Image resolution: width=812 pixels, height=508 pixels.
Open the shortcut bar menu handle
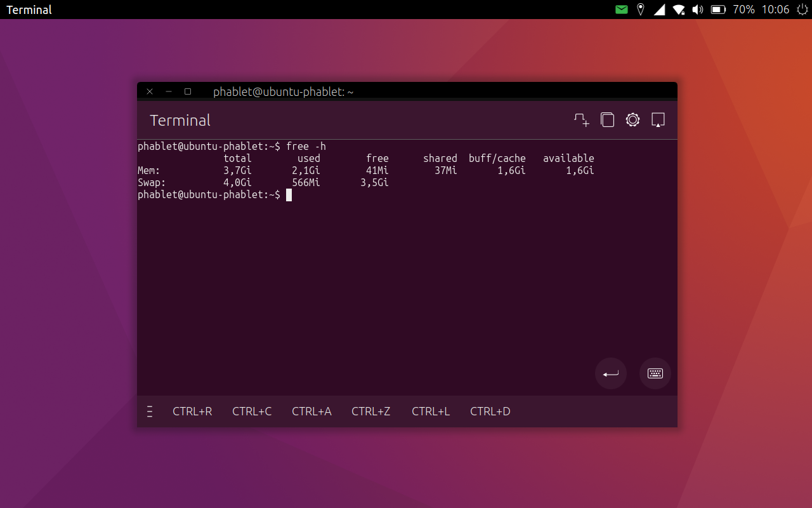[150, 411]
